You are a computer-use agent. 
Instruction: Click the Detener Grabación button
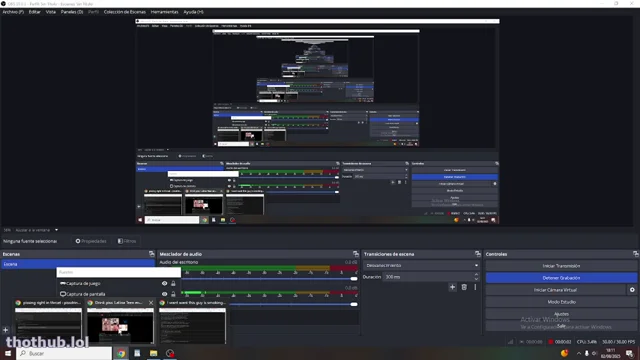pos(561,278)
